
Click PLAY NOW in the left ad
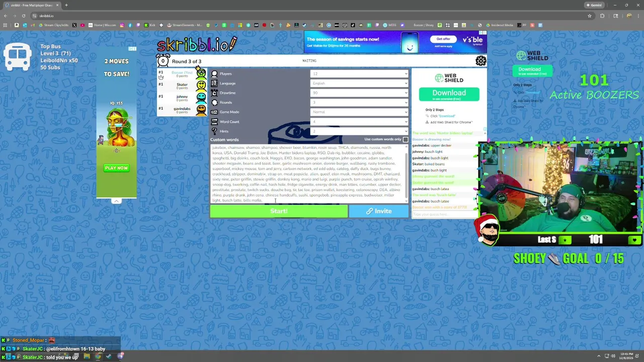pos(116,168)
